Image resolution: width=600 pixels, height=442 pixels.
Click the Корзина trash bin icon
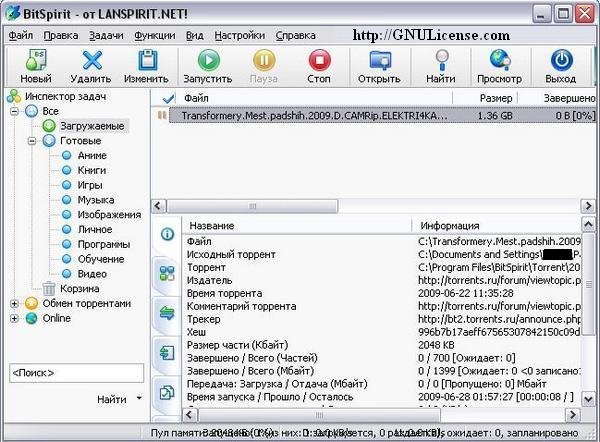(49, 289)
